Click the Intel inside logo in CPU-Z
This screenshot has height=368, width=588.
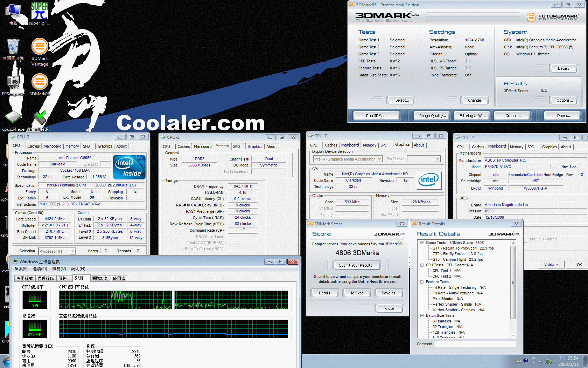[129, 167]
